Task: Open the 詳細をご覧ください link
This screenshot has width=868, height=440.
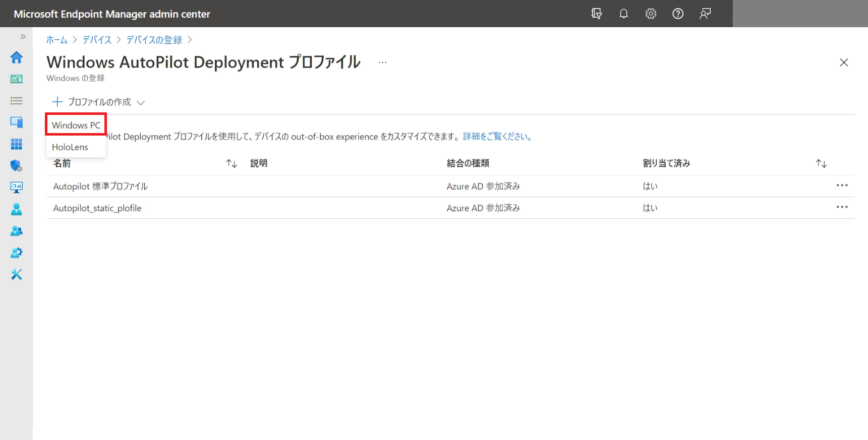Action: click(498, 137)
